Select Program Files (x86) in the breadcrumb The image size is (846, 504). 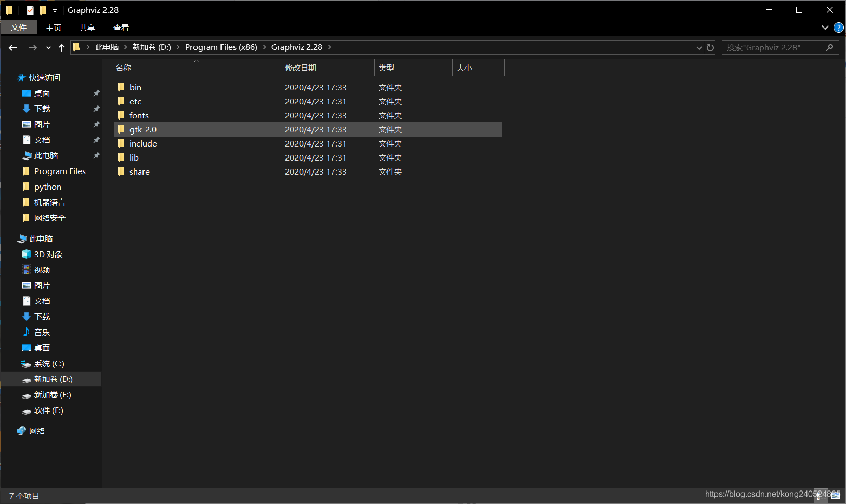(x=221, y=47)
